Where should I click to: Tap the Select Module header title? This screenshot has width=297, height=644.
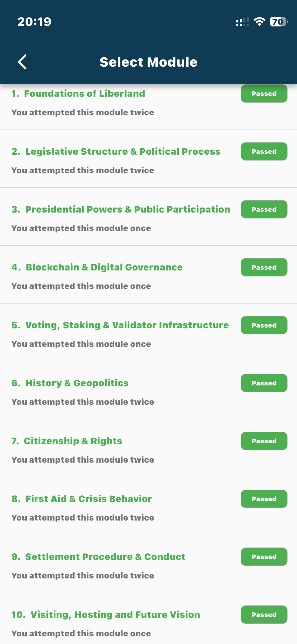148,62
